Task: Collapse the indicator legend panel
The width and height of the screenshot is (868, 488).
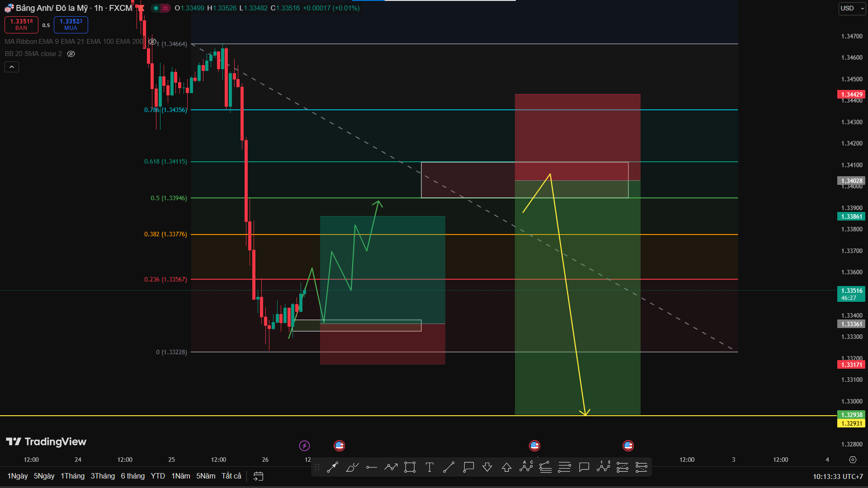Action: [x=11, y=66]
